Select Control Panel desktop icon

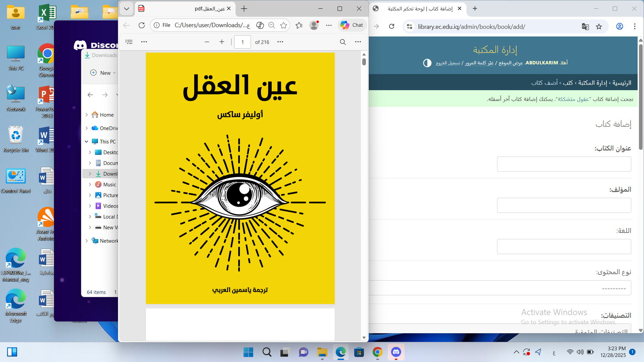(16, 180)
